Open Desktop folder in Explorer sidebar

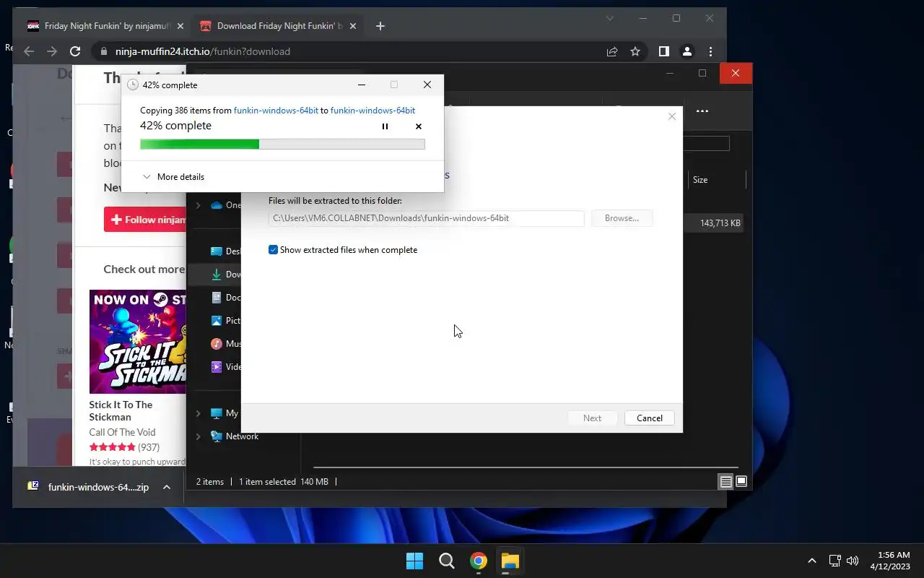[x=225, y=251]
